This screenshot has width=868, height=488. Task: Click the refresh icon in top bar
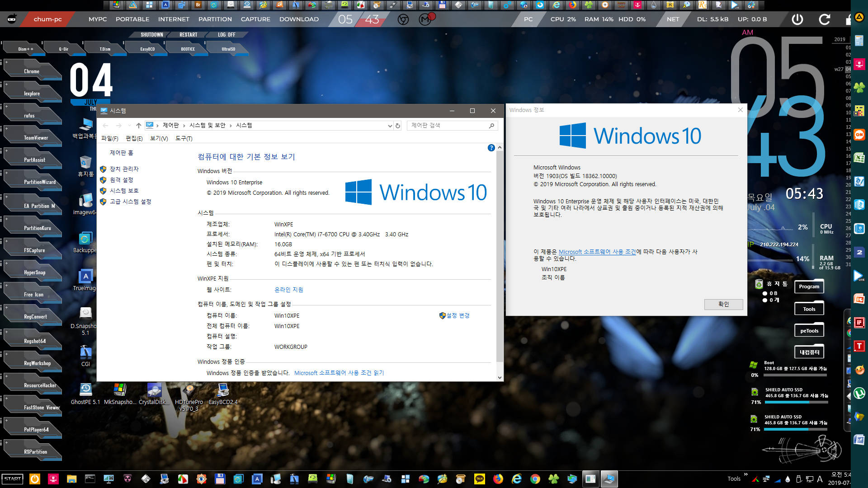click(824, 19)
